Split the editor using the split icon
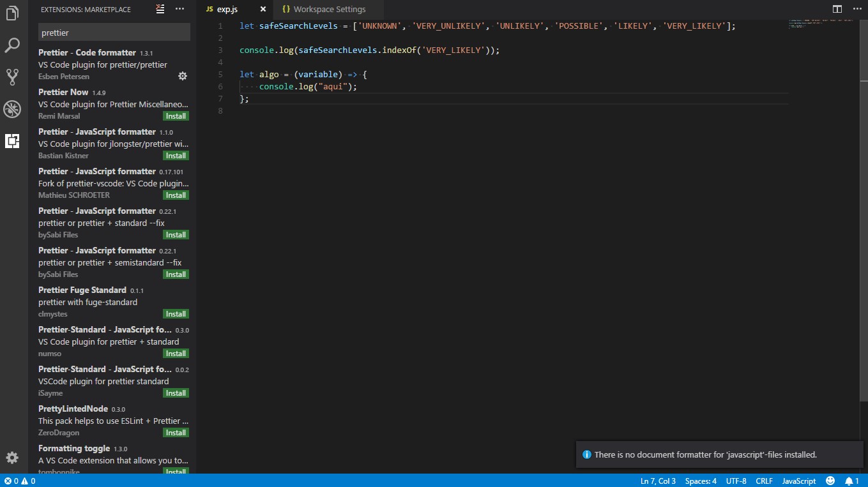The height and width of the screenshot is (487, 868). pos(837,9)
